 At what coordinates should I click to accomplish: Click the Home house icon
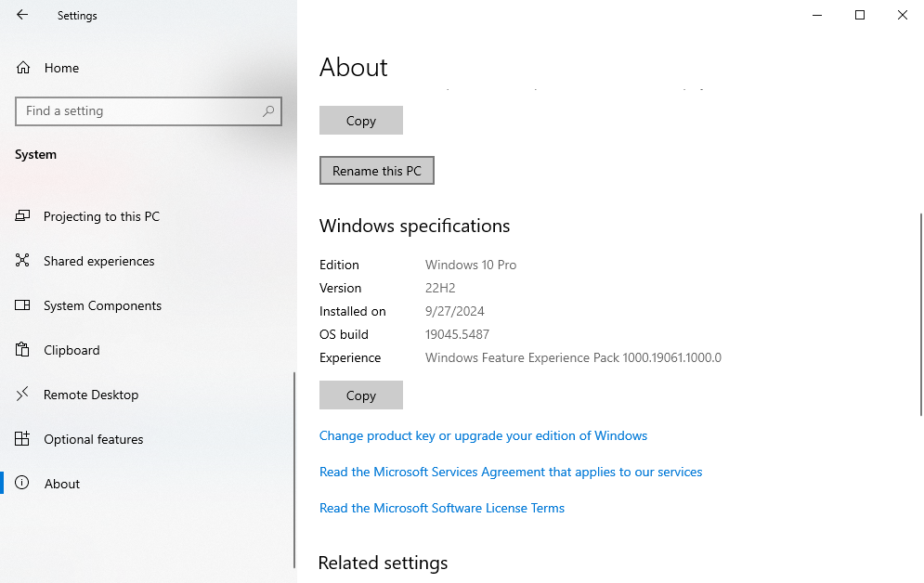click(x=23, y=68)
